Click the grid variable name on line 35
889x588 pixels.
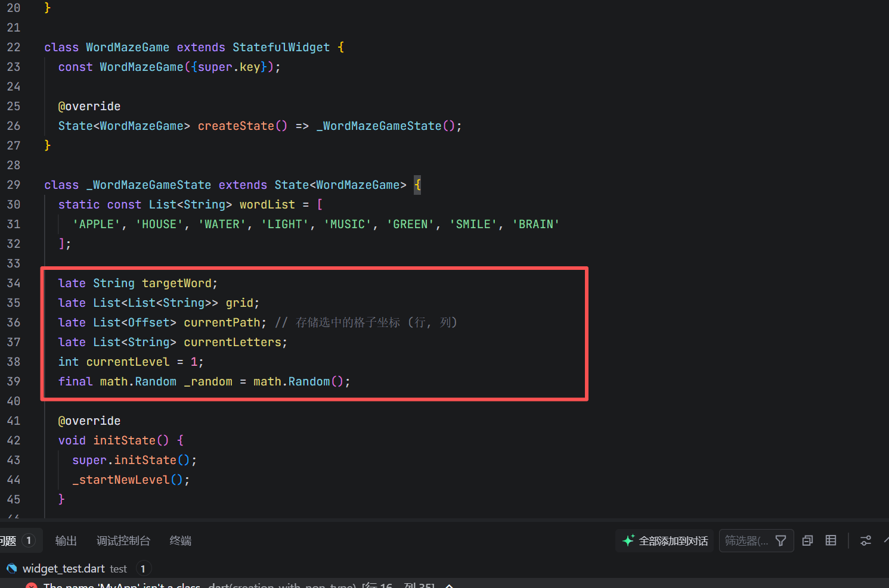pyautogui.click(x=240, y=303)
